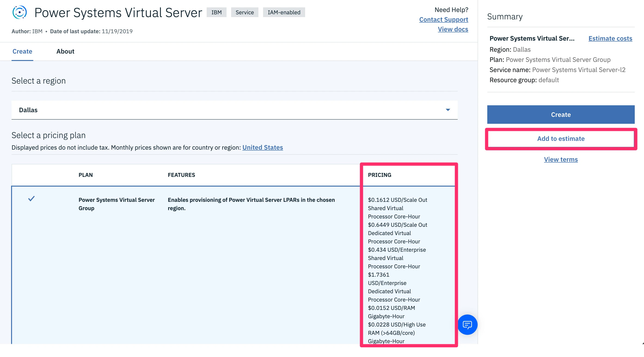This screenshot has width=644, height=357.
Task: Click the 'Author: IBM' text
Action: [27, 31]
